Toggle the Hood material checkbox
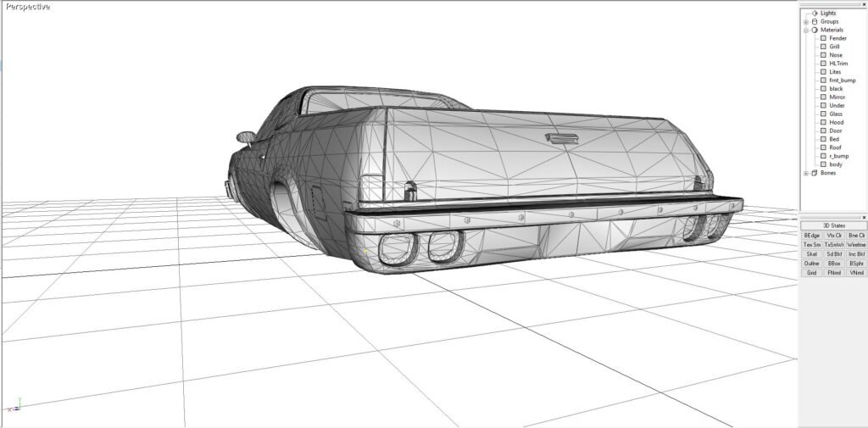Viewport: 868px width, 428px height. [x=823, y=122]
